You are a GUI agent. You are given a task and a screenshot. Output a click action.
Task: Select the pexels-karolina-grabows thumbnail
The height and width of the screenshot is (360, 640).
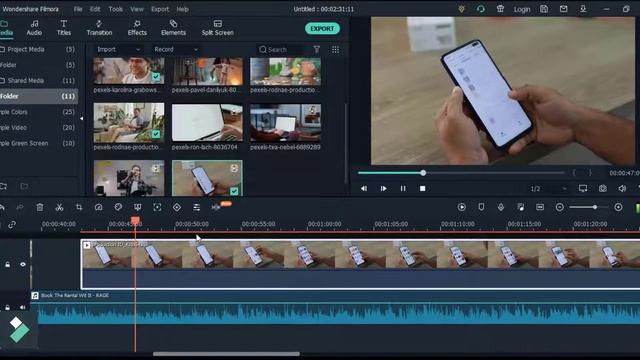[129, 71]
